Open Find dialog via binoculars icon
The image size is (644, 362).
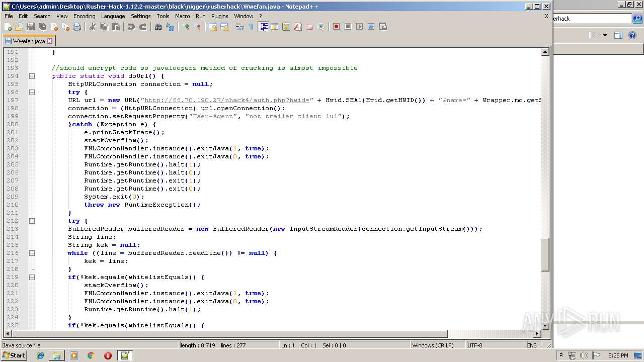[x=158, y=27]
